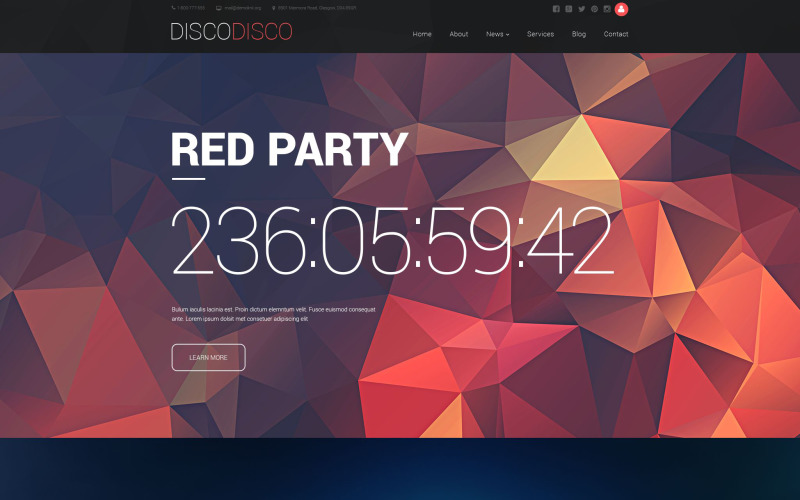Click the Google Plus icon
The image size is (800, 500).
[x=569, y=9]
